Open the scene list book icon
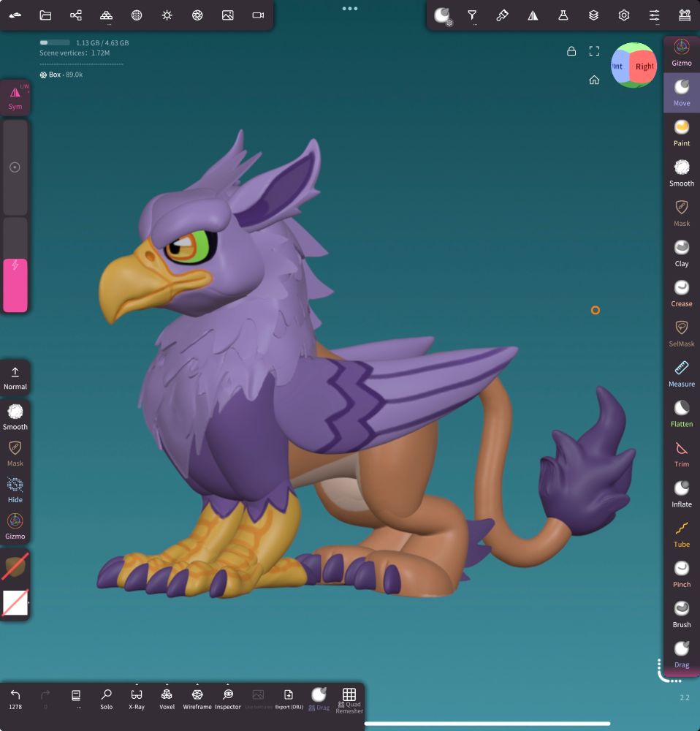The height and width of the screenshot is (731, 700). click(76, 700)
